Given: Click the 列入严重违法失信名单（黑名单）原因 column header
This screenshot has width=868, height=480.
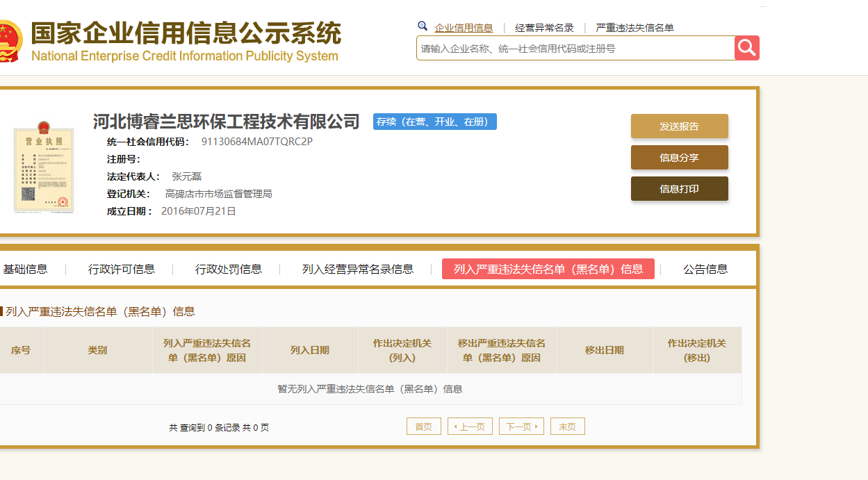Looking at the screenshot, I should (207, 350).
